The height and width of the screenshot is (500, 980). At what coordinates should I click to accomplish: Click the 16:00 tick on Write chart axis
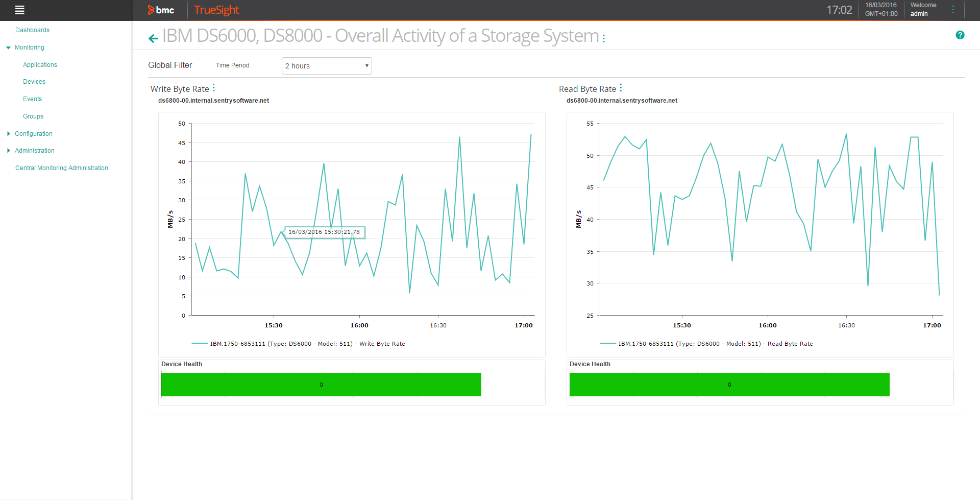(359, 325)
